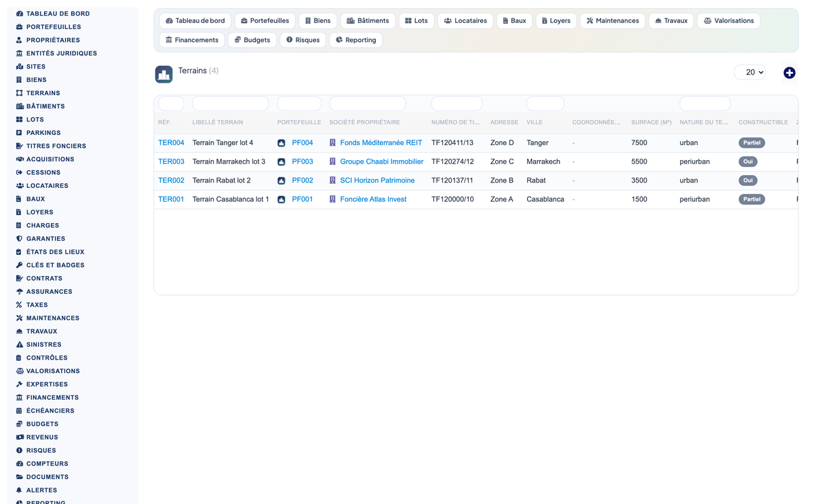Select the cell Terrain Rabat lot 2
The image size is (814, 504).
click(x=222, y=180)
